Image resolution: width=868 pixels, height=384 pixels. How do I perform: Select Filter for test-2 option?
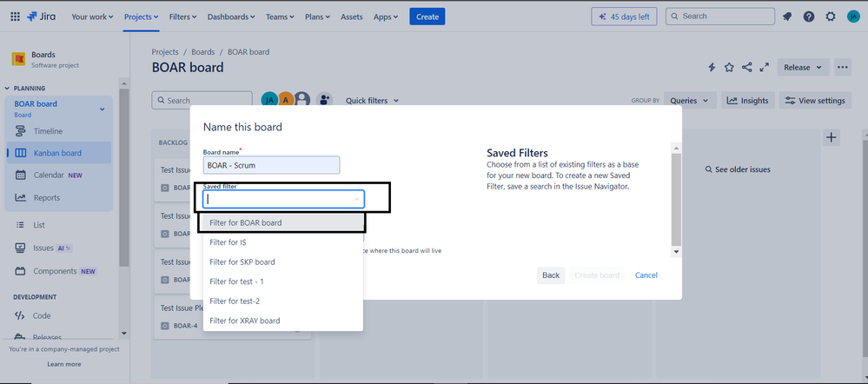[x=282, y=301]
